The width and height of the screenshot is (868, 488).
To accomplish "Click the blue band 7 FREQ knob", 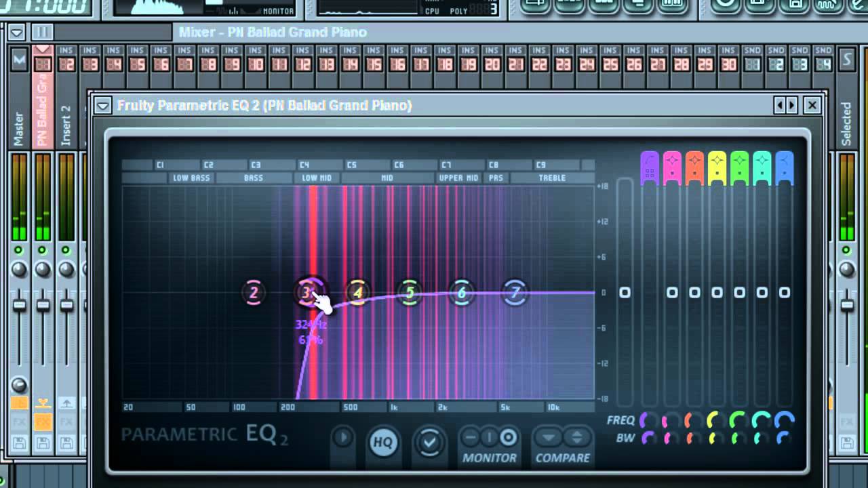I will click(785, 420).
